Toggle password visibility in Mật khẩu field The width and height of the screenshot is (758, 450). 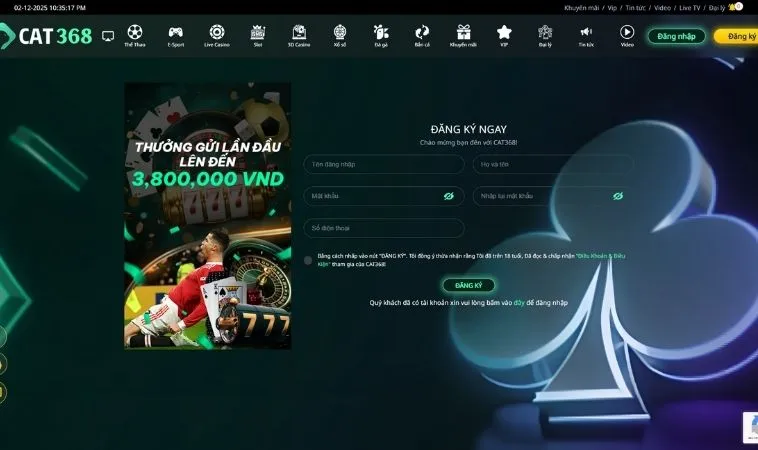(x=449, y=196)
